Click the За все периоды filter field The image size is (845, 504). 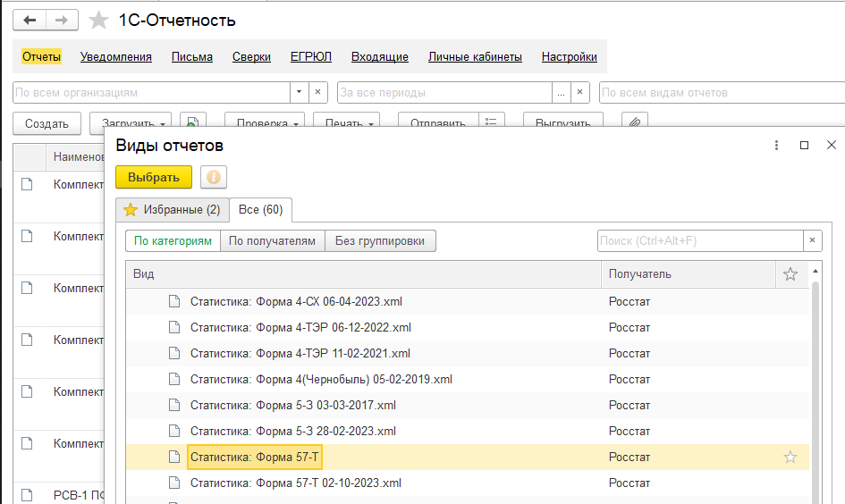point(444,93)
